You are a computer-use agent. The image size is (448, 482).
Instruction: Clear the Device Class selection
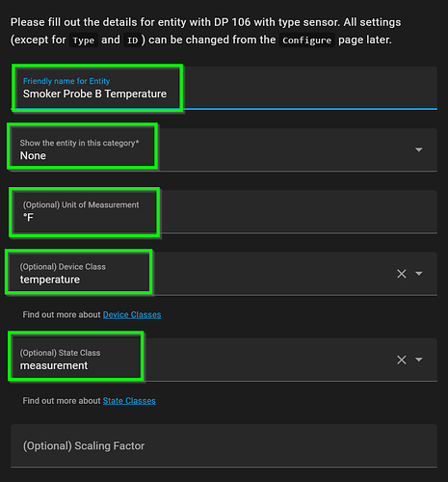tap(402, 274)
